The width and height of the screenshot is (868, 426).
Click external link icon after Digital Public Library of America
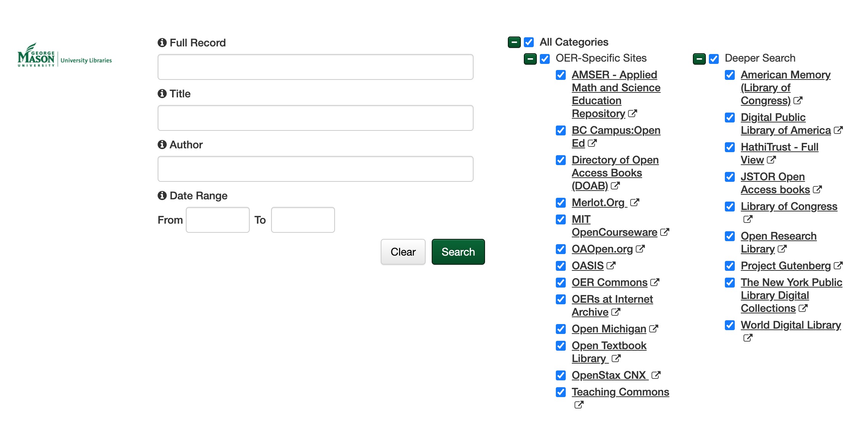838,130
